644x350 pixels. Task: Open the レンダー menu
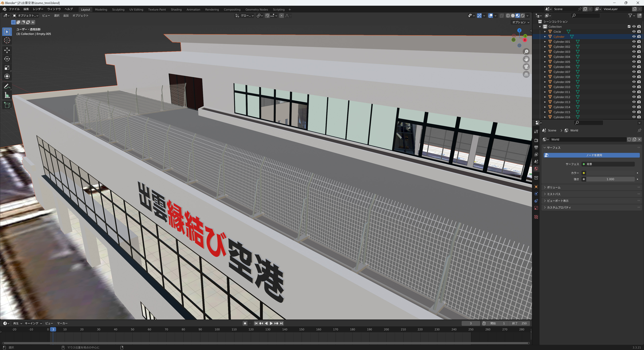pos(38,9)
